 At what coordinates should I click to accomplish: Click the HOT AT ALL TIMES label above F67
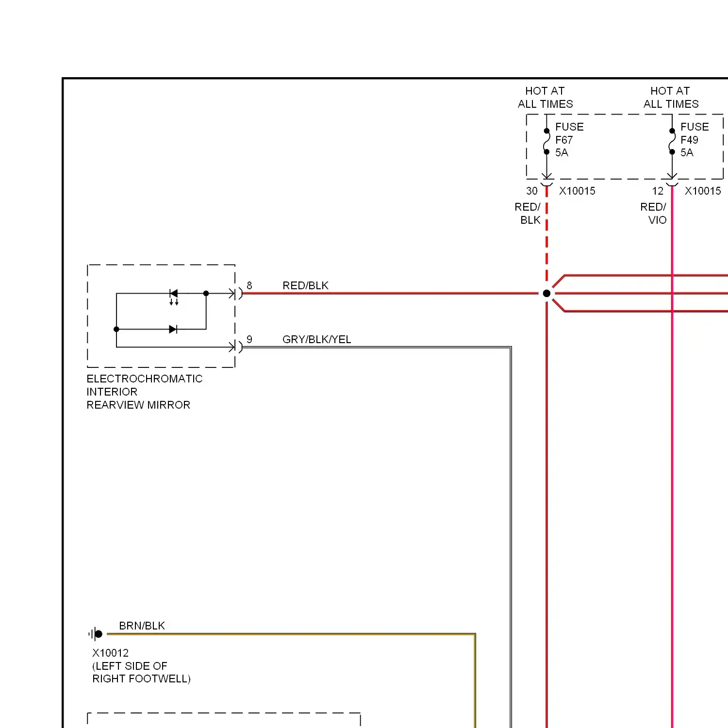546,98
